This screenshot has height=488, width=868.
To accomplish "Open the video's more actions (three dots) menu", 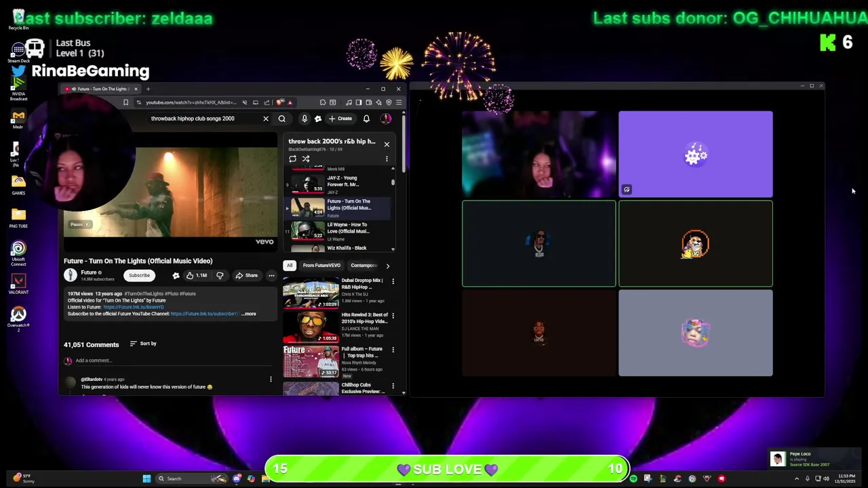I will 271,275.
